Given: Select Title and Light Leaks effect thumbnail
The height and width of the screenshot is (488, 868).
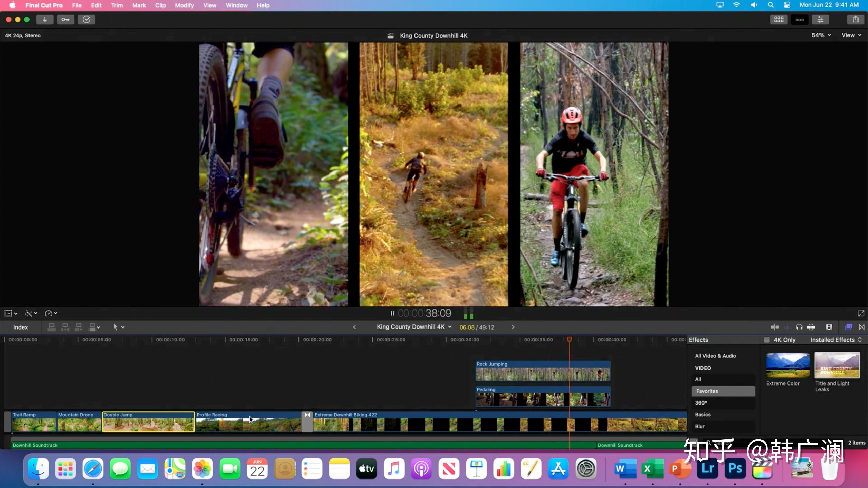Looking at the screenshot, I should (837, 365).
